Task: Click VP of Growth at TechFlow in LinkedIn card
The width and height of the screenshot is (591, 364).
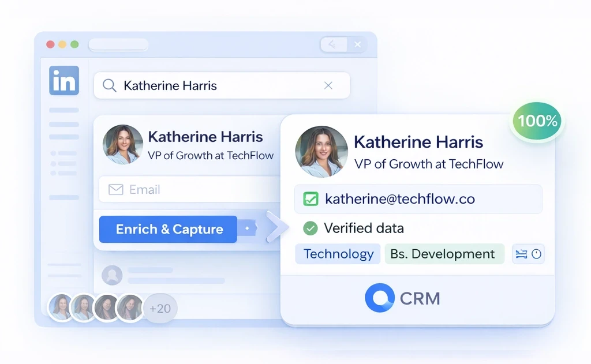Action: click(211, 155)
